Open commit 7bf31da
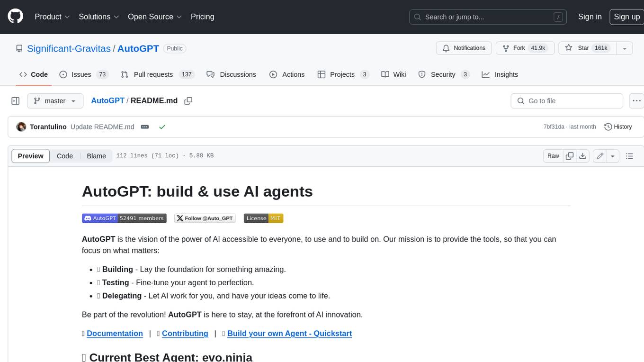644x362 pixels. pos(554,127)
